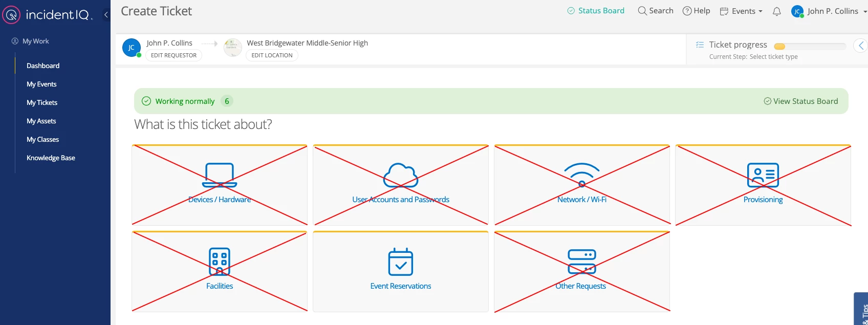Click the Other Requests server icon
The height and width of the screenshot is (325, 868).
(582, 262)
